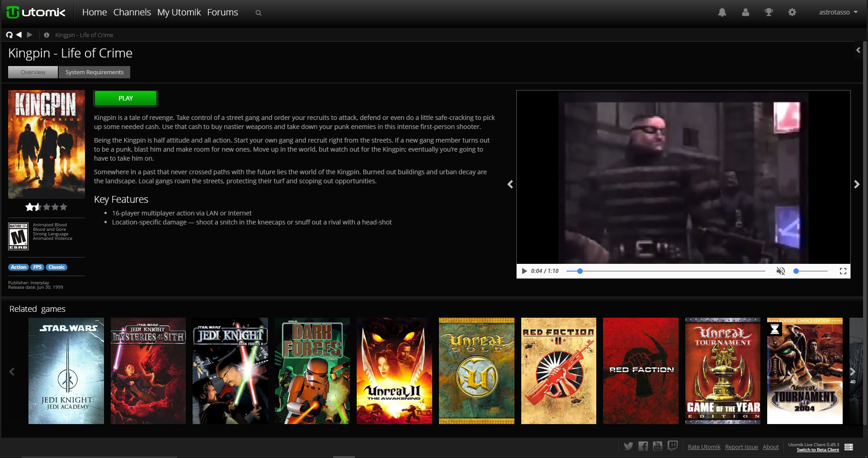
Task: Open the notifications bell icon
Action: point(722,12)
